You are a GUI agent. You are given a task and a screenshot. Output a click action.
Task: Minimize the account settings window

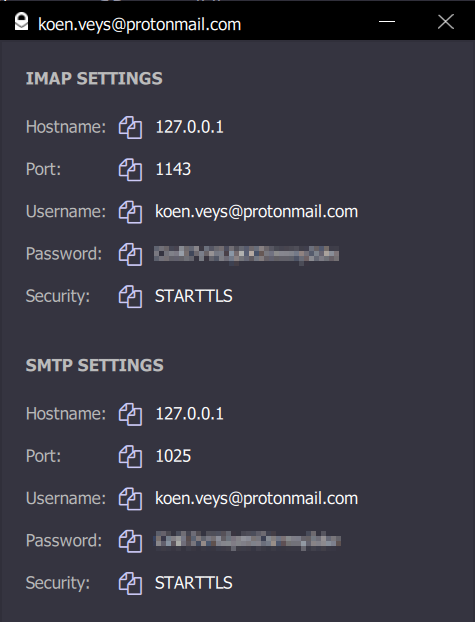[x=387, y=21]
